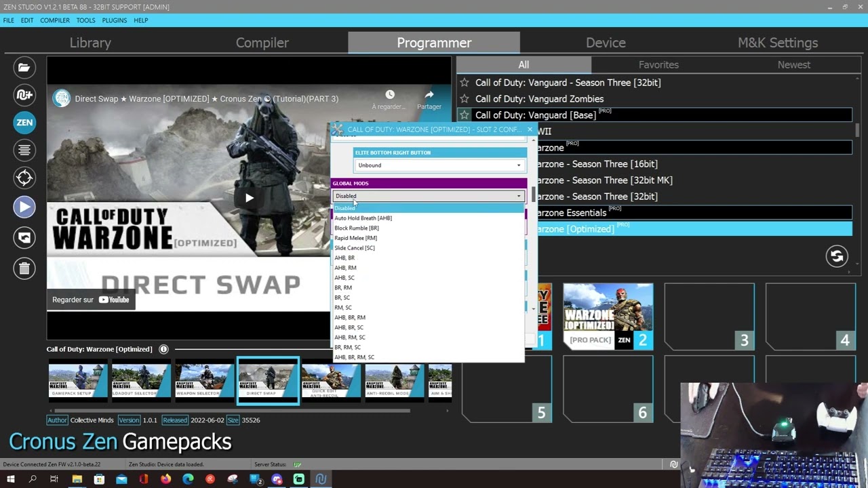Choose the two-mod BR, RM option

pyautogui.click(x=428, y=287)
